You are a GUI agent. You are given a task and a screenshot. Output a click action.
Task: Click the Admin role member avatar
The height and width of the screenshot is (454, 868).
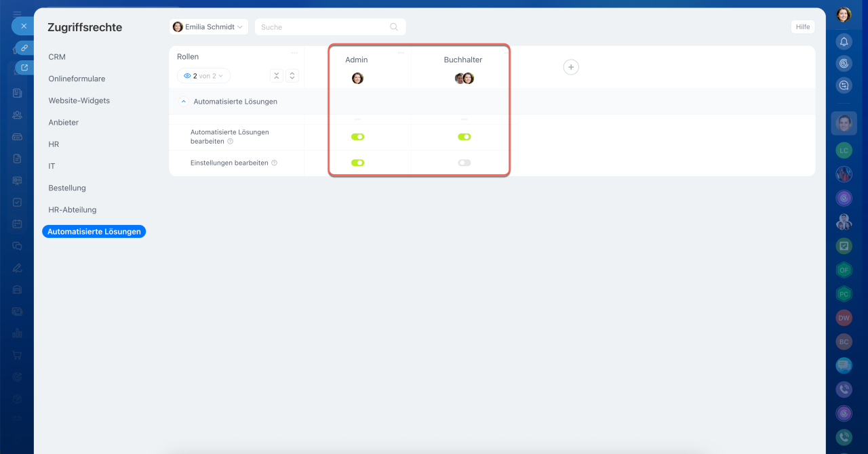pos(357,78)
